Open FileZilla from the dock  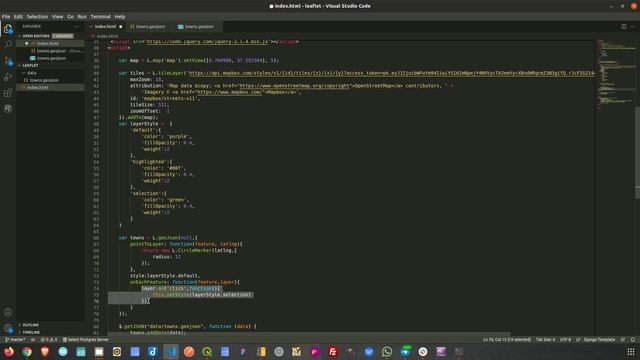[333, 351]
